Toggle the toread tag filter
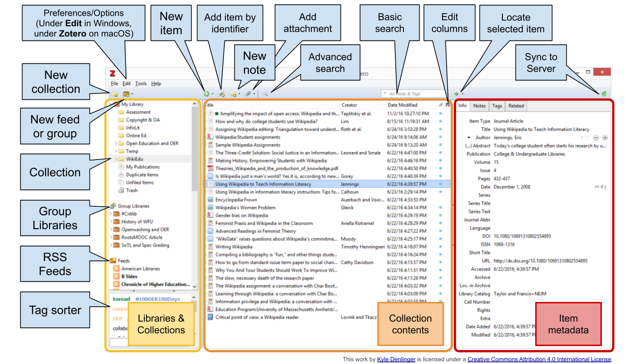 point(121,299)
